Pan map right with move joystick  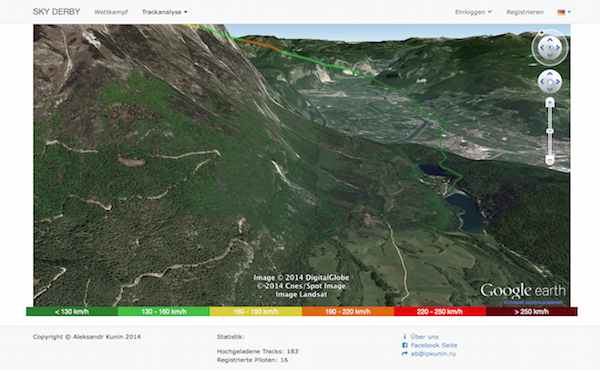tap(558, 81)
